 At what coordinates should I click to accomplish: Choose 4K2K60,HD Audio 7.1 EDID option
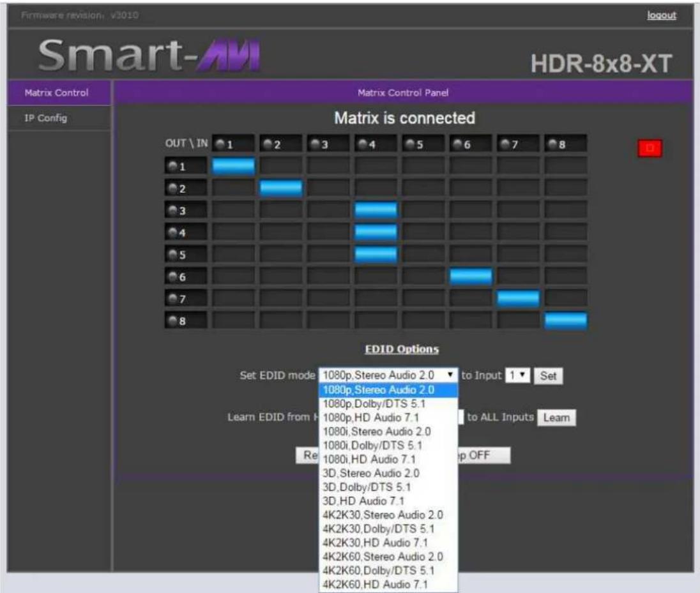pyautogui.click(x=388, y=584)
